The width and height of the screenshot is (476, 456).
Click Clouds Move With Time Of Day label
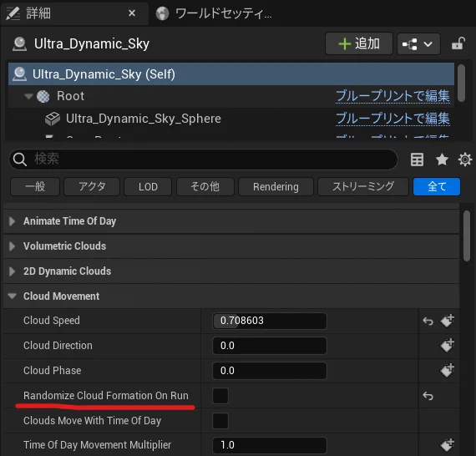pos(93,421)
